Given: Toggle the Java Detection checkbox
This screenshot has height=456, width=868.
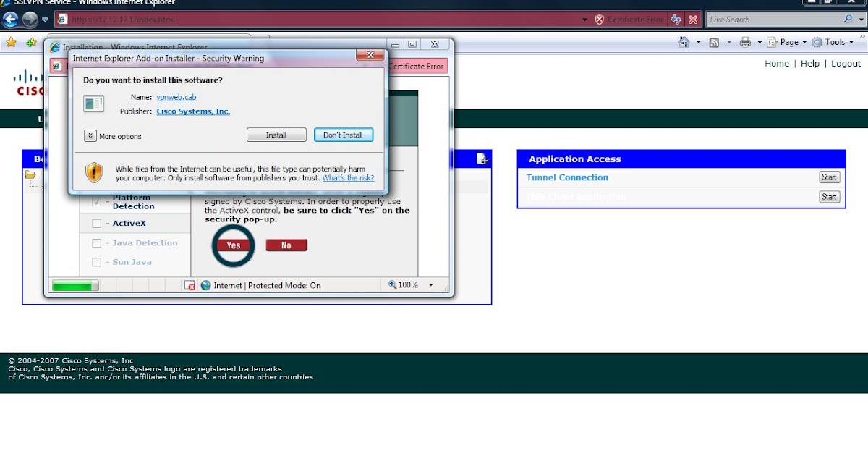Looking at the screenshot, I should pos(97,243).
